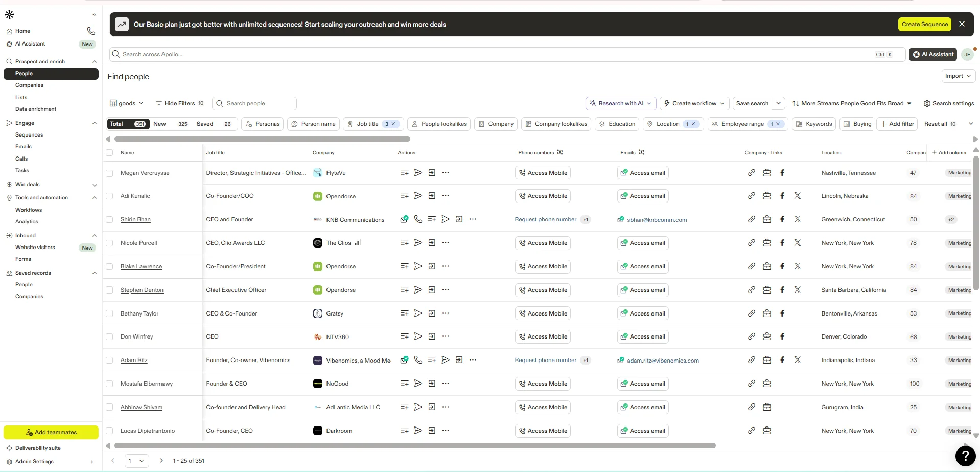Click Access Mobile for Bethany Taylor

coord(543,313)
